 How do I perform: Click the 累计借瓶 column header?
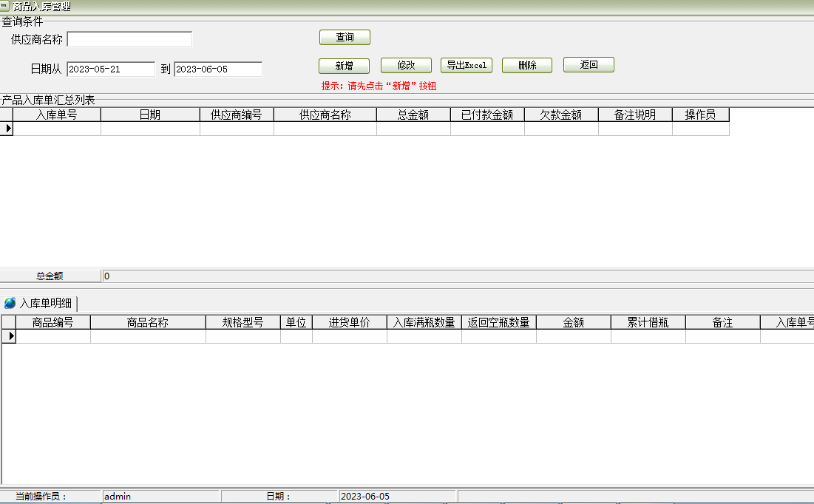point(648,322)
